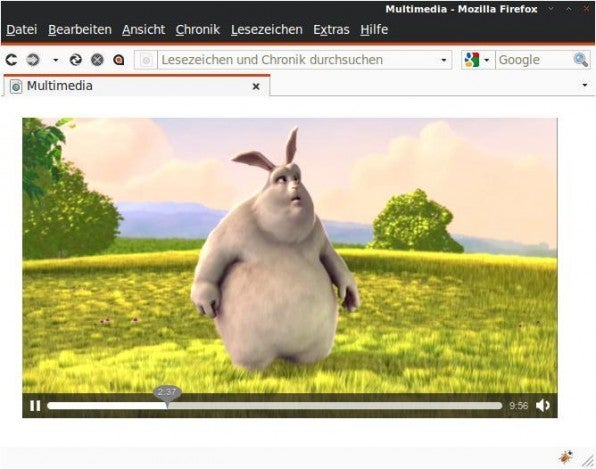Open the Hilfe menu
The height and width of the screenshot is (469, 596).
(x=374, y=30)
